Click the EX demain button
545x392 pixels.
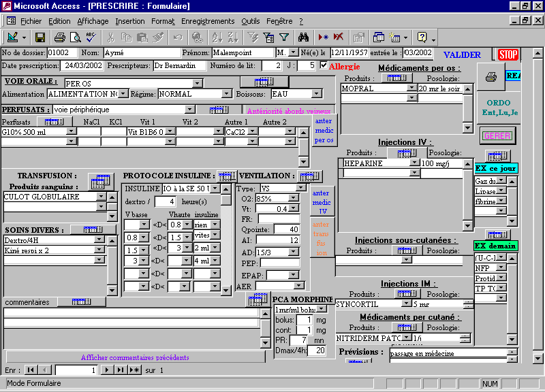click(x=495, y=246)
